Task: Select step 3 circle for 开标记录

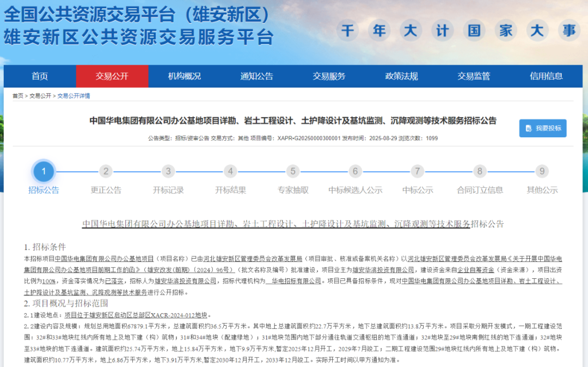Action: [x=168, y=172]
